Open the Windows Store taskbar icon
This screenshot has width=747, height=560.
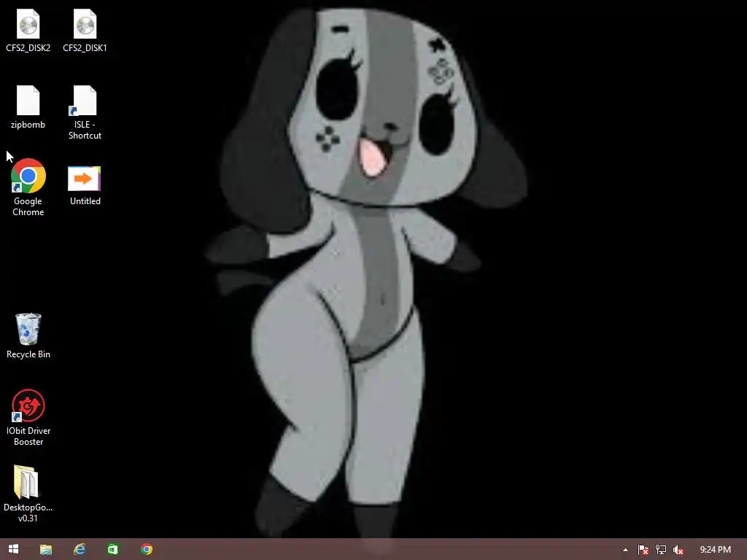[x=113, y=550]
